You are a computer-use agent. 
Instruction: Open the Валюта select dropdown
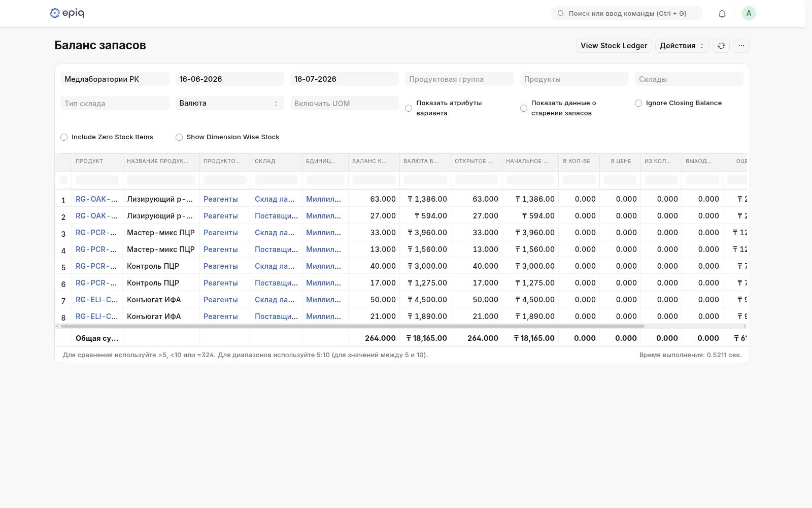229,103
